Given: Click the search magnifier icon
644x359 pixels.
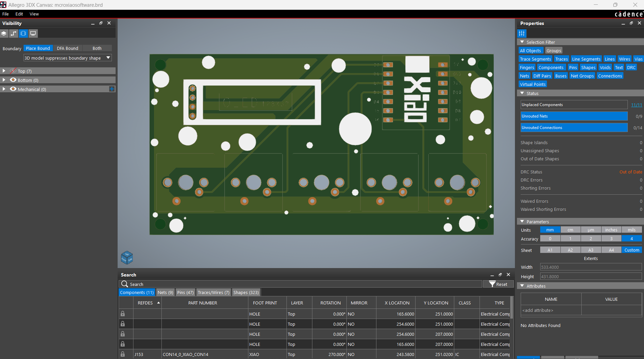Looking at the screenshot, I should point(124,284).
